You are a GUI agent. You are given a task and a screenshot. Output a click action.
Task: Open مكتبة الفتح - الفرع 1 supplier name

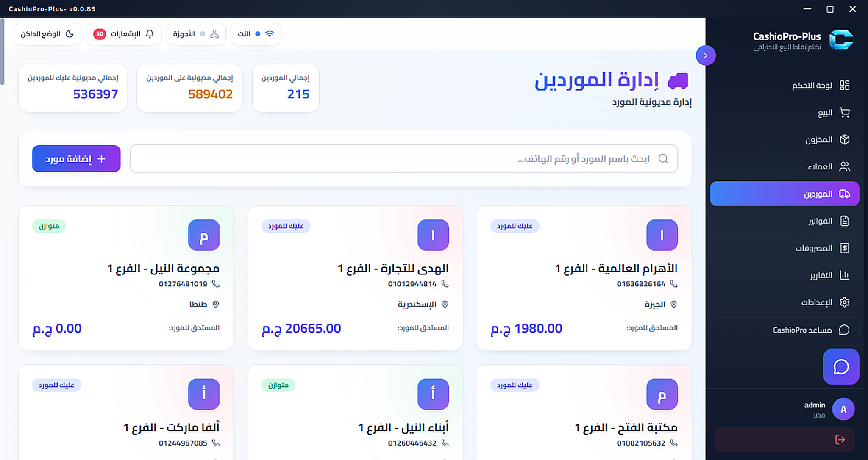pyautogui.click(x=626, y=428)
